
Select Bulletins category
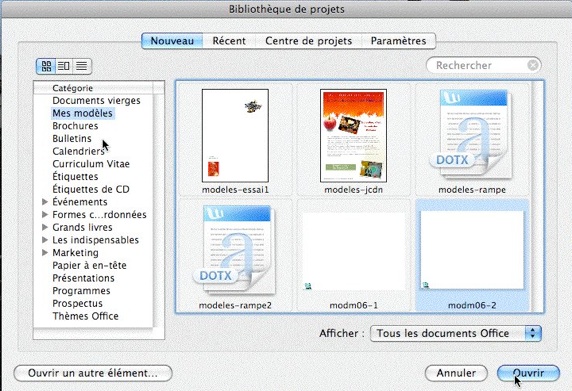72,139
